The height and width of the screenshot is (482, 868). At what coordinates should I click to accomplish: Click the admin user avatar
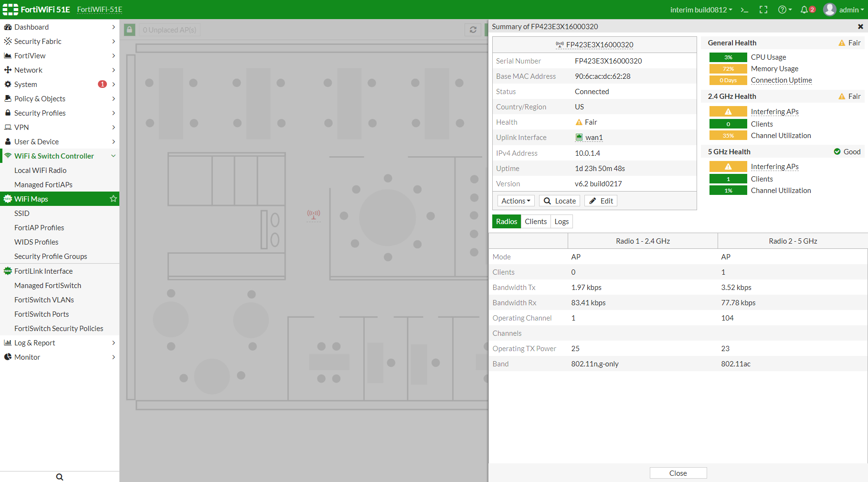pos(830,10)
